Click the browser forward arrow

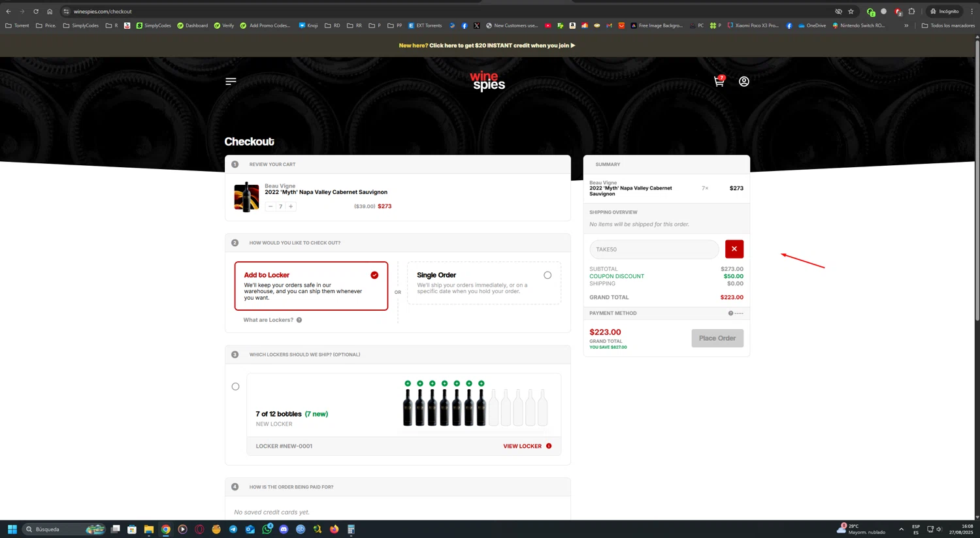click(x=22, y=11)
